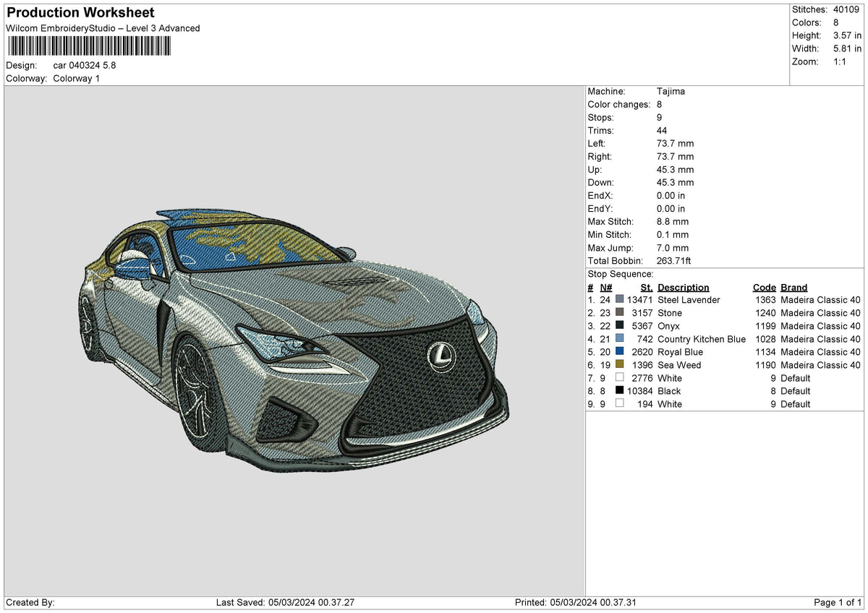Select the Royal Blue color swatch
This screenshot has height=613, width=868.
point(619,352)
